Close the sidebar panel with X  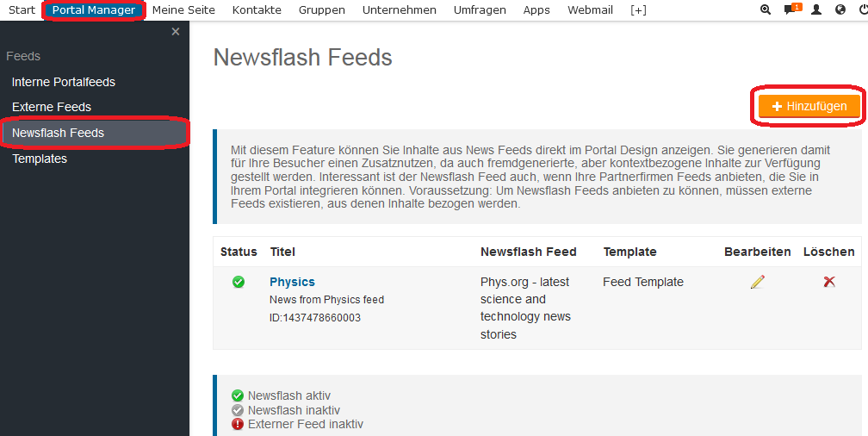coord(176,32)
